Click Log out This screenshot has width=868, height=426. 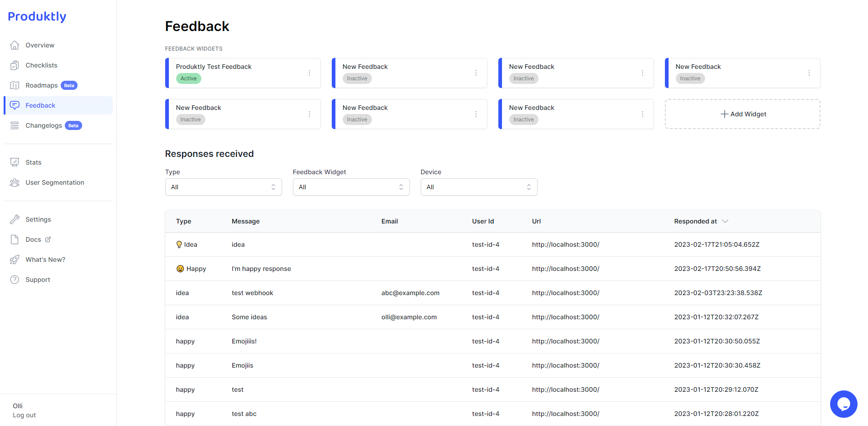(x=24, y=415)
